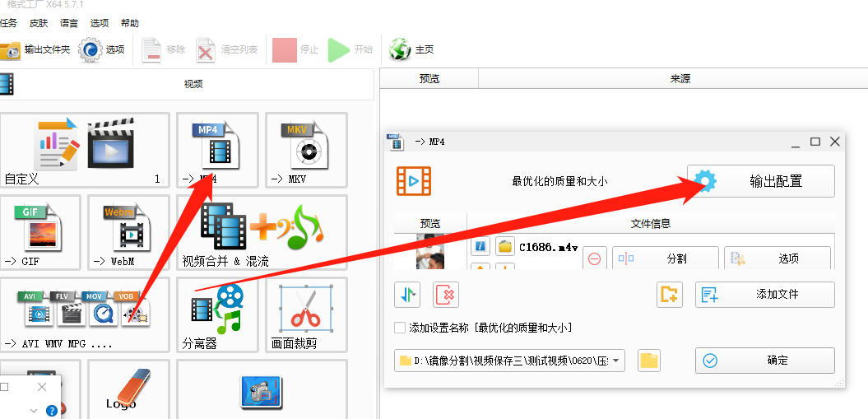Open the 分离器 separator tile
Image resolution: width=868 pixels, height=419 pixels.
(217, 315)
